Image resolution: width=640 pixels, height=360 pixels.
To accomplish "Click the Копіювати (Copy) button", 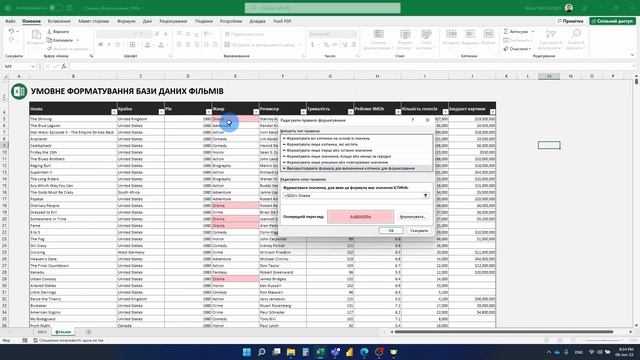I will [60, 40].
